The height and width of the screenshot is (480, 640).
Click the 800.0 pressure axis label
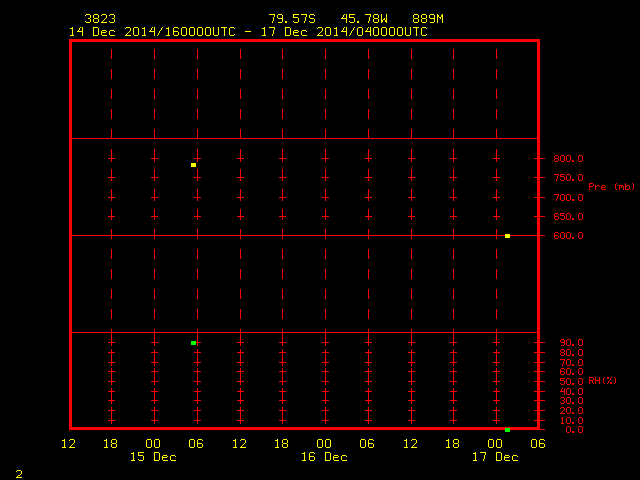point(568,158)
